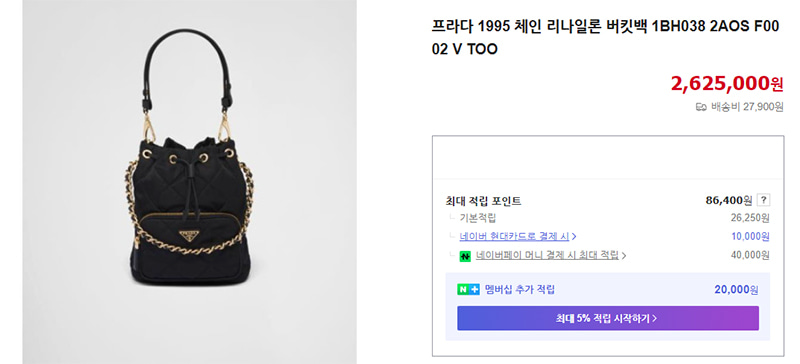Click the shipping fee text 배송비 27,900원

pos(747,107)
